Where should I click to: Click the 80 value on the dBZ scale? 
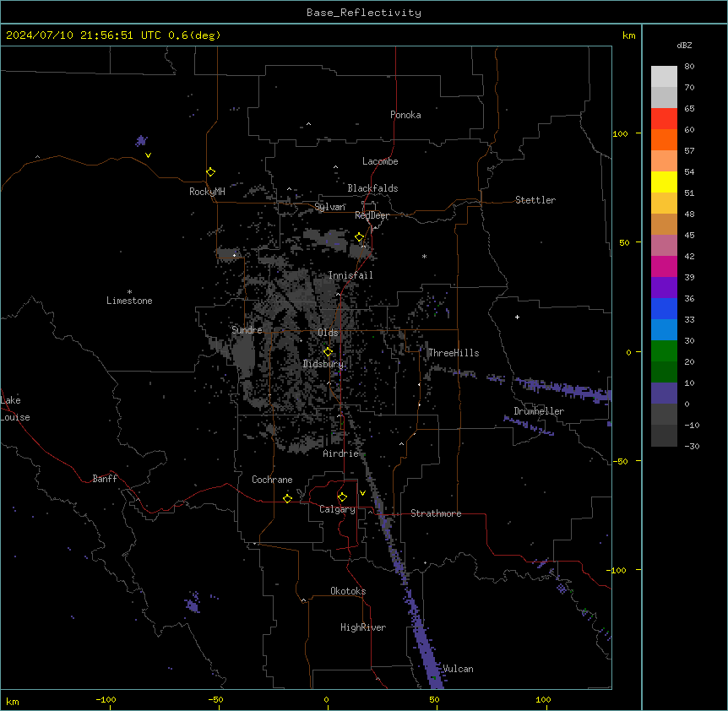tap(689, 67)
